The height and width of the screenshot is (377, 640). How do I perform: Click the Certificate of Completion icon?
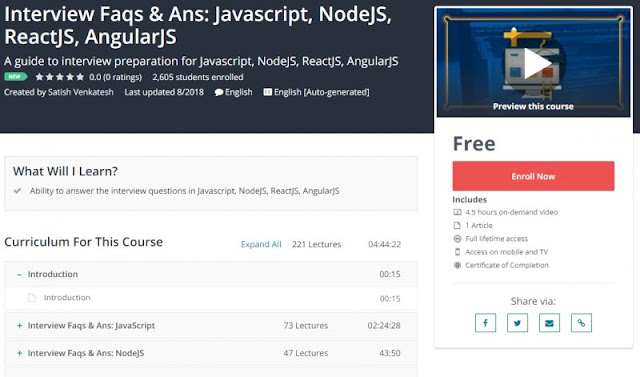tap(457, 265)
